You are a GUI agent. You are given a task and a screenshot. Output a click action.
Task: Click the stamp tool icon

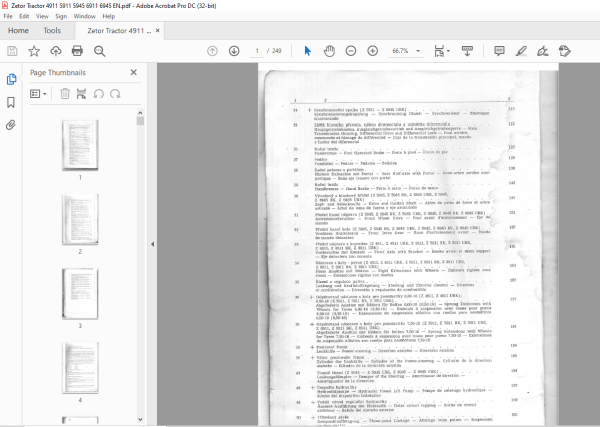coord(565,51)
